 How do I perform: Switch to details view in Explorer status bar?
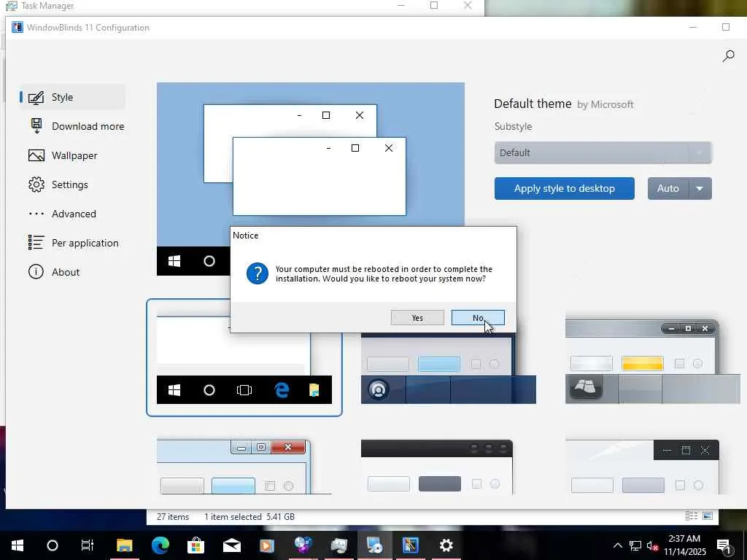(692, 516)
